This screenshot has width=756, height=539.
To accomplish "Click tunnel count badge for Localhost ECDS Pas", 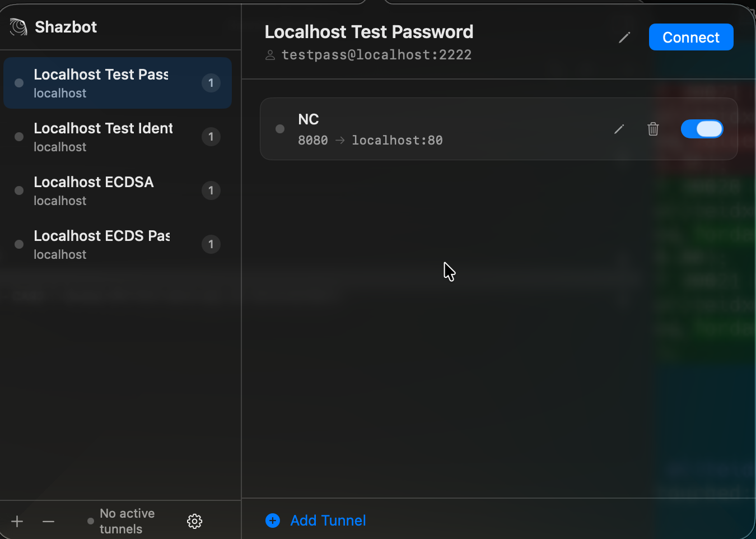I will 211,244.
